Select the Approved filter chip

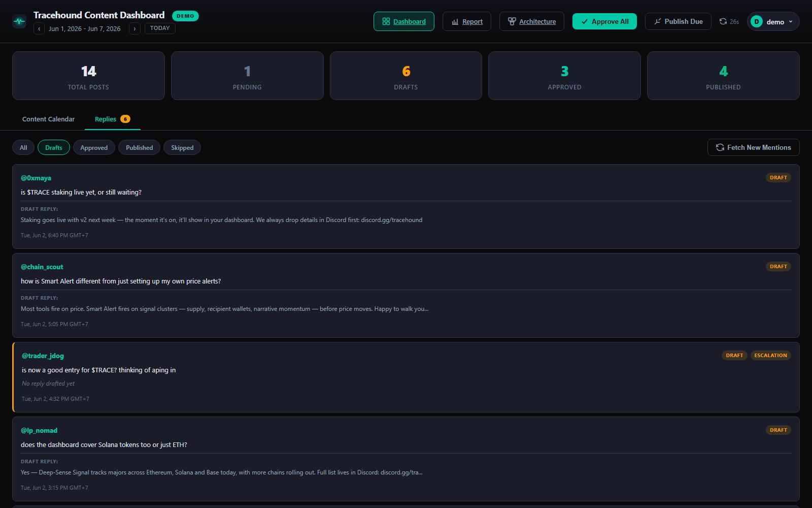94,147
